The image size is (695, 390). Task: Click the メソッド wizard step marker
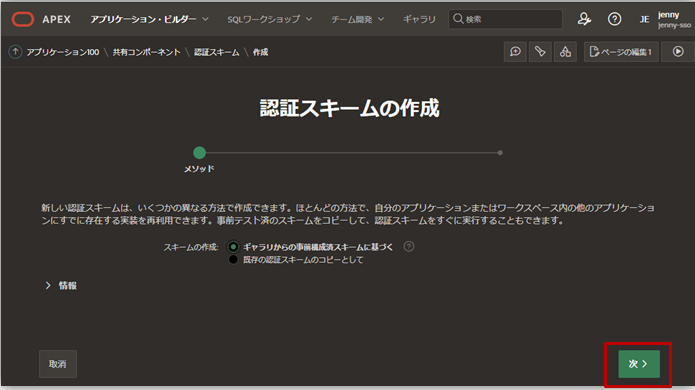[199, 152]
